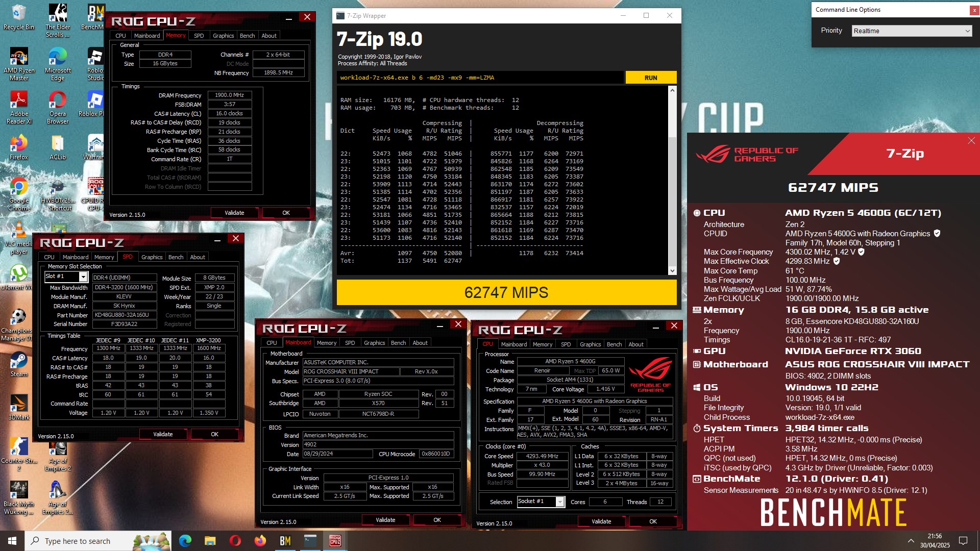980x551 pixels.
Task: Open Steam desktop shortcut
Action: (19, 364)
